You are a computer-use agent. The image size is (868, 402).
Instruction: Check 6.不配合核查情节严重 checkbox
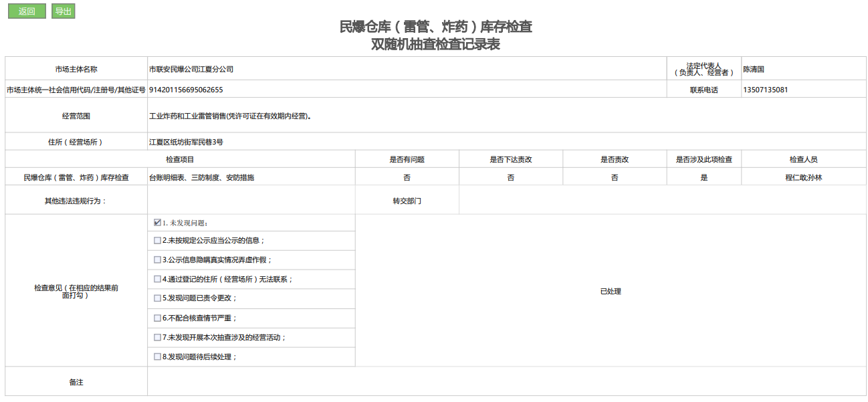[157, 318]
